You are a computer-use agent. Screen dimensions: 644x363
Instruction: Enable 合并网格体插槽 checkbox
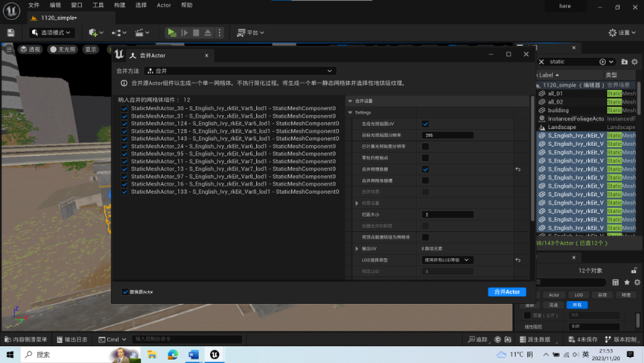(426, 180)
